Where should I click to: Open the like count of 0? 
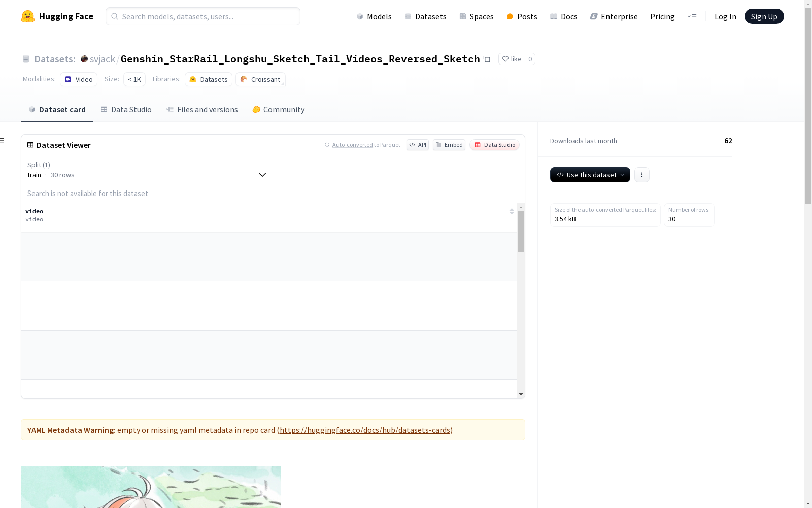[530, 59]
